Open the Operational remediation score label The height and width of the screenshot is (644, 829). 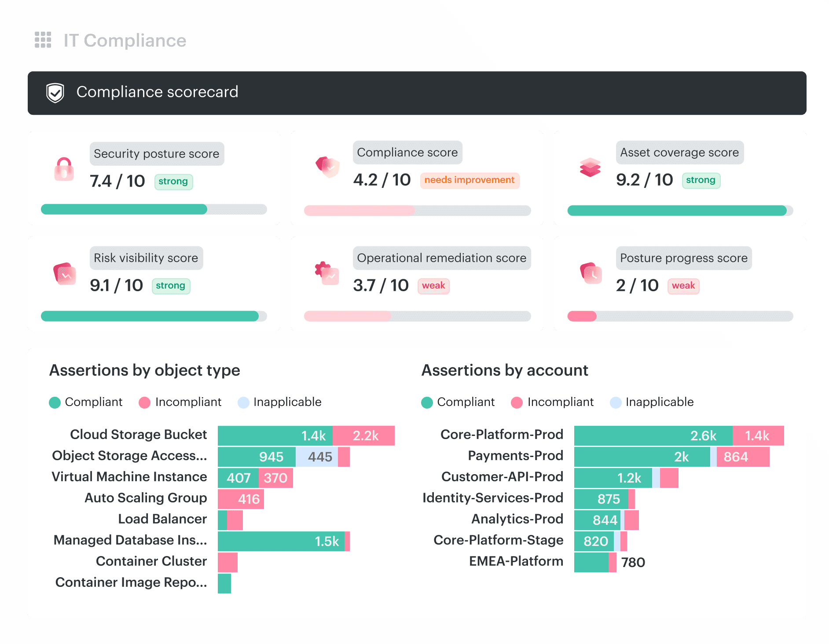(x=442, y=258)
